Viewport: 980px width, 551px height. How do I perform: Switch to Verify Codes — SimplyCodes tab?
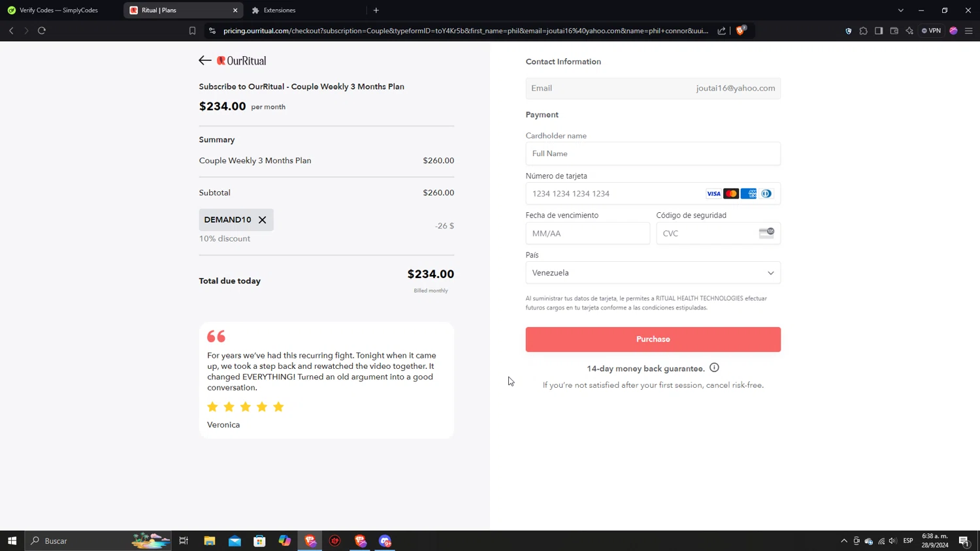point(59,10)
